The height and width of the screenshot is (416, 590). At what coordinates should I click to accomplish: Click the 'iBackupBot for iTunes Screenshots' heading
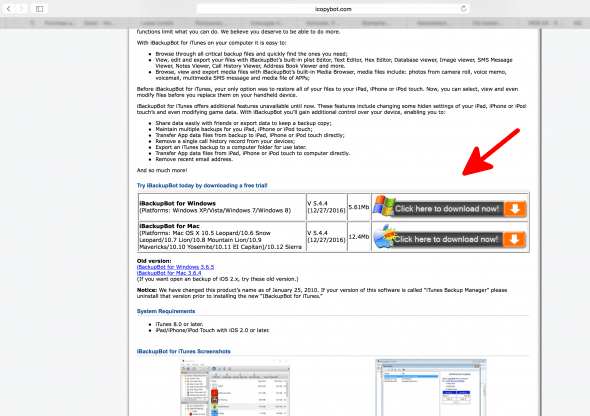coord(184,351)
